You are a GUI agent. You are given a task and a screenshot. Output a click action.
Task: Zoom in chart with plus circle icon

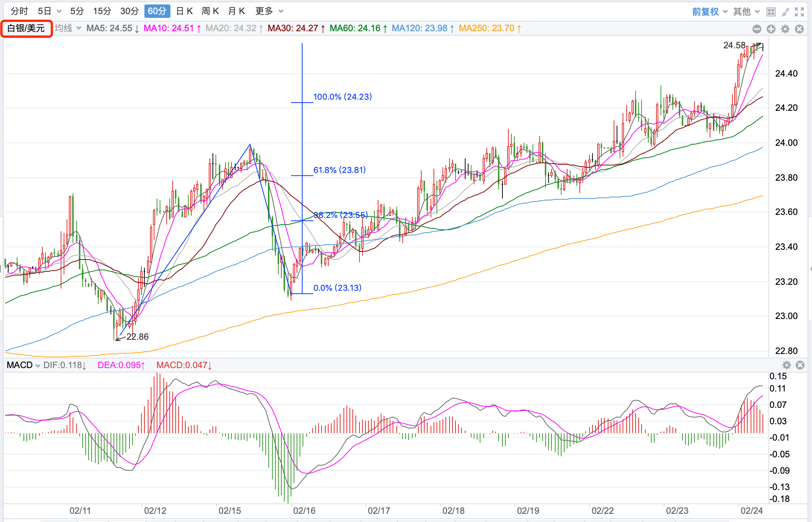click(x=771, y=29)
